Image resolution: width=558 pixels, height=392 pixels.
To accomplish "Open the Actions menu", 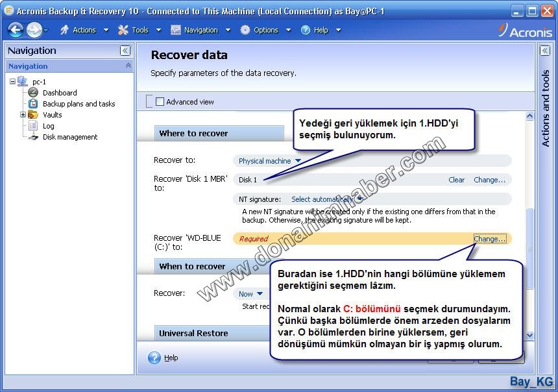I will 84,30.
